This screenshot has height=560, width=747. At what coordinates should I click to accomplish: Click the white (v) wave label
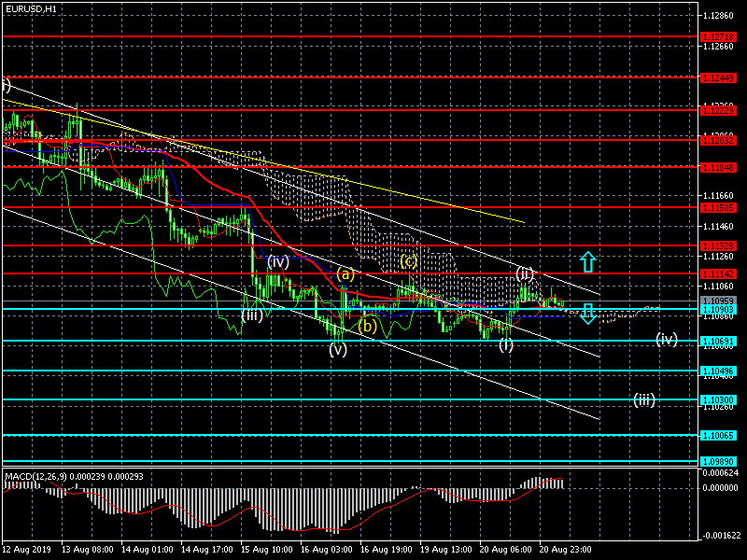click(338, 349)
